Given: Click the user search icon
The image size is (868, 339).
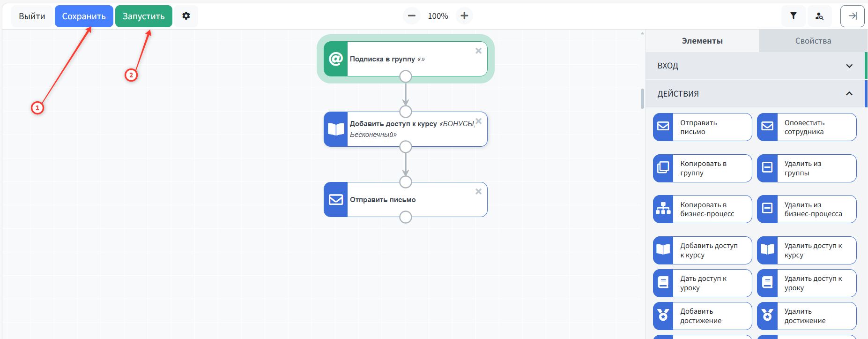Looking at the screenshot, I should (819, 16).
